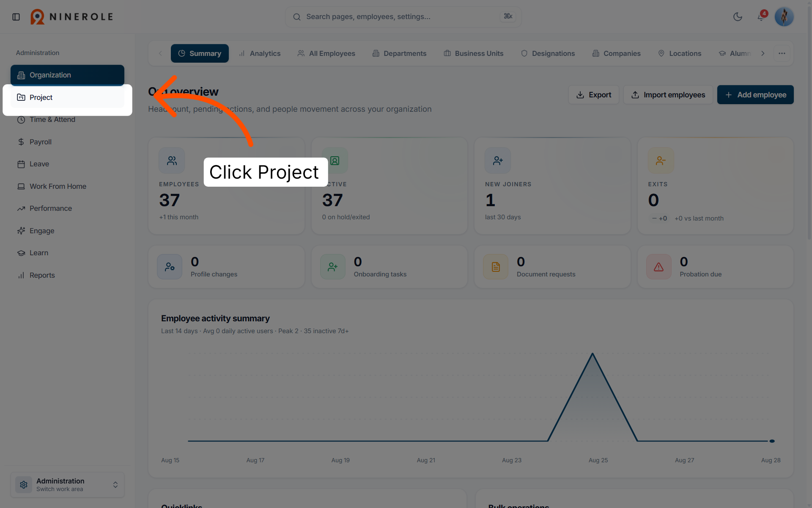
Task: Click the Probation due warning icon
Action: 659,267
